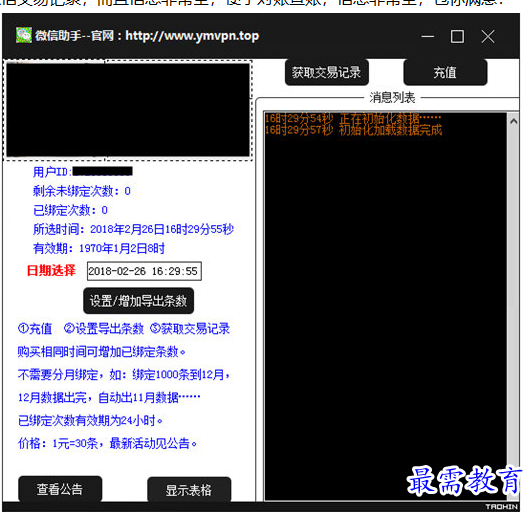Open the 充值 recharge button

(x=445, y=72)
